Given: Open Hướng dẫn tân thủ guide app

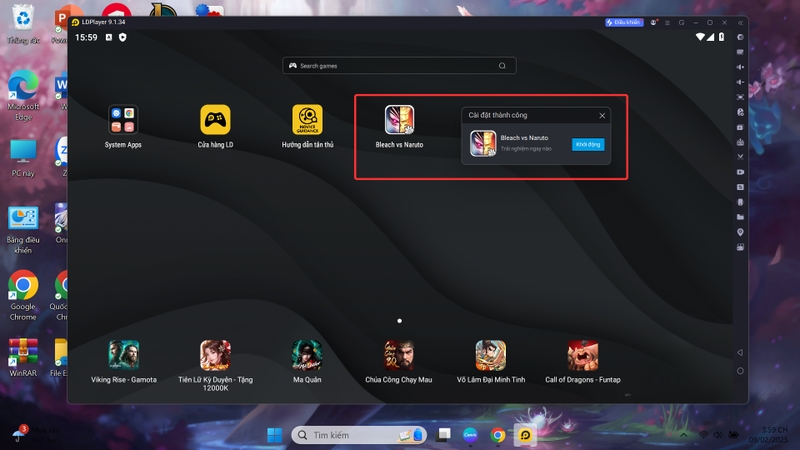Looking at the screenshot, I should click(x=307, y=120).
